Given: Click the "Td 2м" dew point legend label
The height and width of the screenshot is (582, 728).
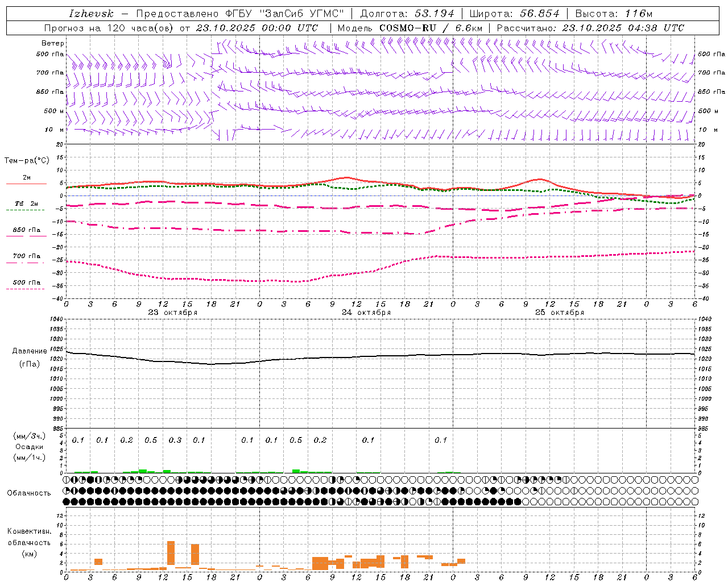Looking at the screenshot, I should pyautogui.click(x=27, y=203).
